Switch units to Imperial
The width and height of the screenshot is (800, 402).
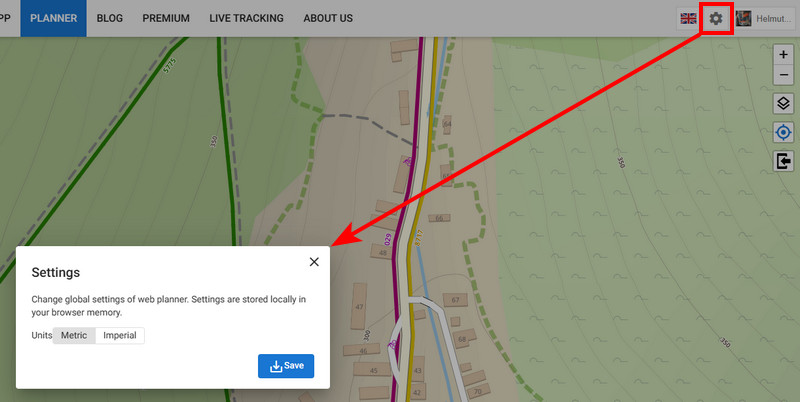(120, 335)
